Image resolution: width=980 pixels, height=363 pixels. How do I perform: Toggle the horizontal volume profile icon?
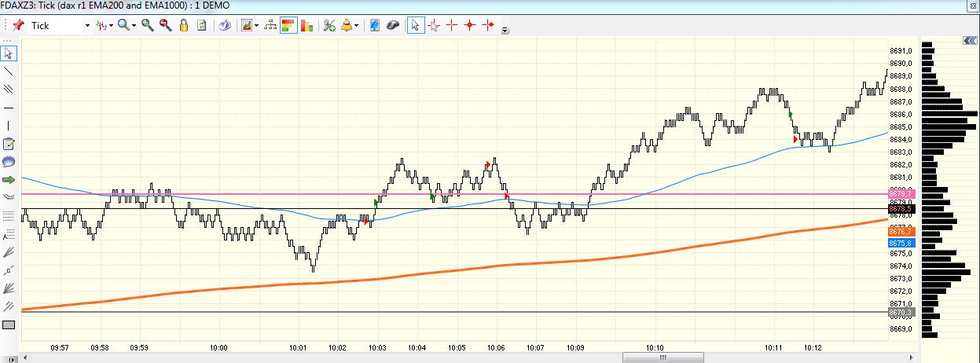[288, 25]
